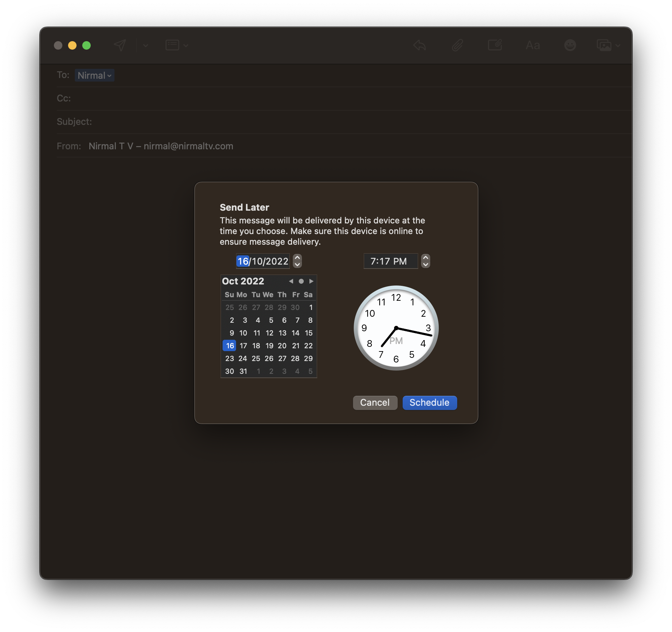Jump to today using the calendar dot
The image size is (672, 632).
(301, 281)
